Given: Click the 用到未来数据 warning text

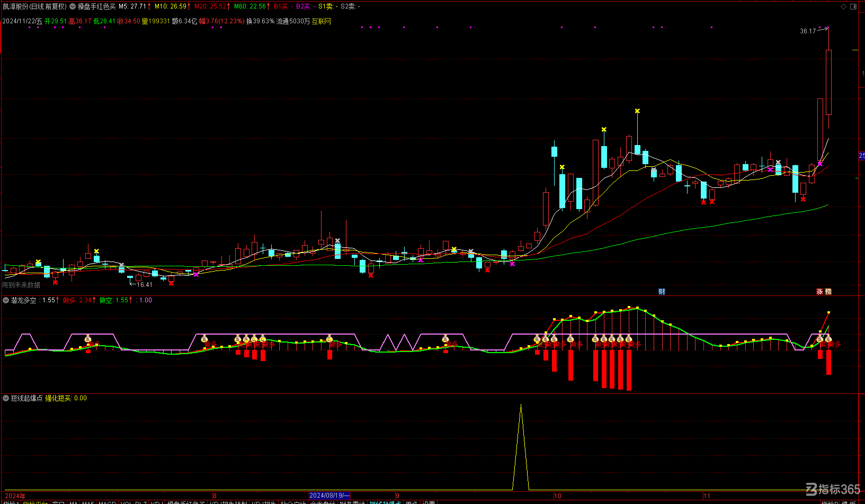Looking at the screenshot, I should tap(21, 285).
